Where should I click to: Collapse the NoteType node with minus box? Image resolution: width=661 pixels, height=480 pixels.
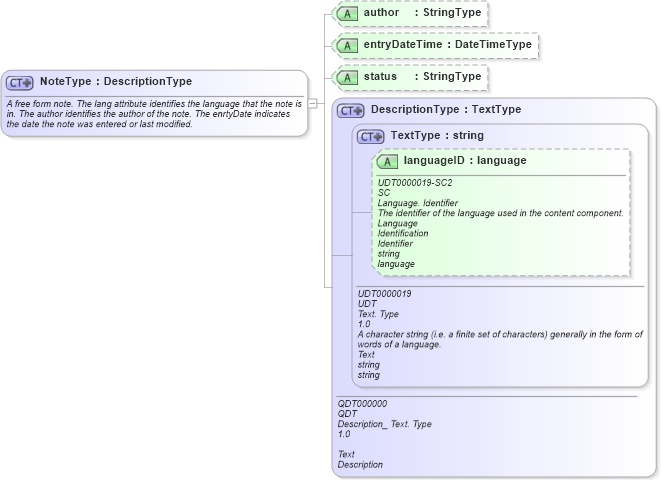[x=312, y=103]
